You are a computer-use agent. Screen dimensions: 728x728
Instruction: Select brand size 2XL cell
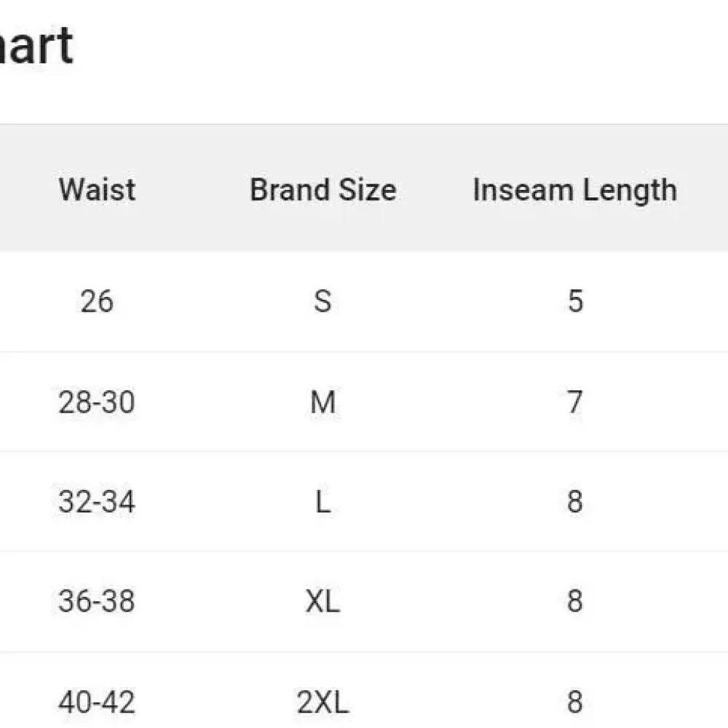323,702
